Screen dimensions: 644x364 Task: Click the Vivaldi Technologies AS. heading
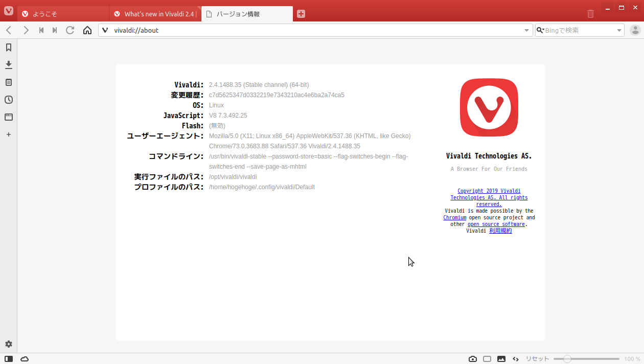[489, 156]
